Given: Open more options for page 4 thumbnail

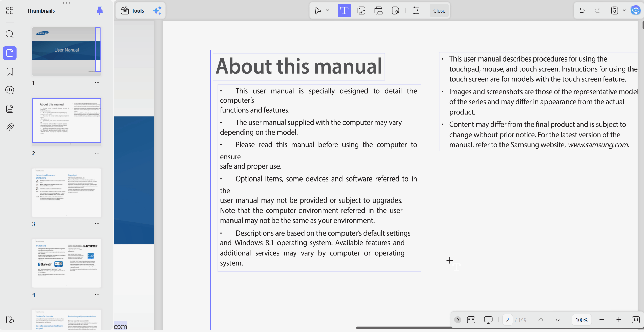Looking at the screenshot, I should coord(97,294).
